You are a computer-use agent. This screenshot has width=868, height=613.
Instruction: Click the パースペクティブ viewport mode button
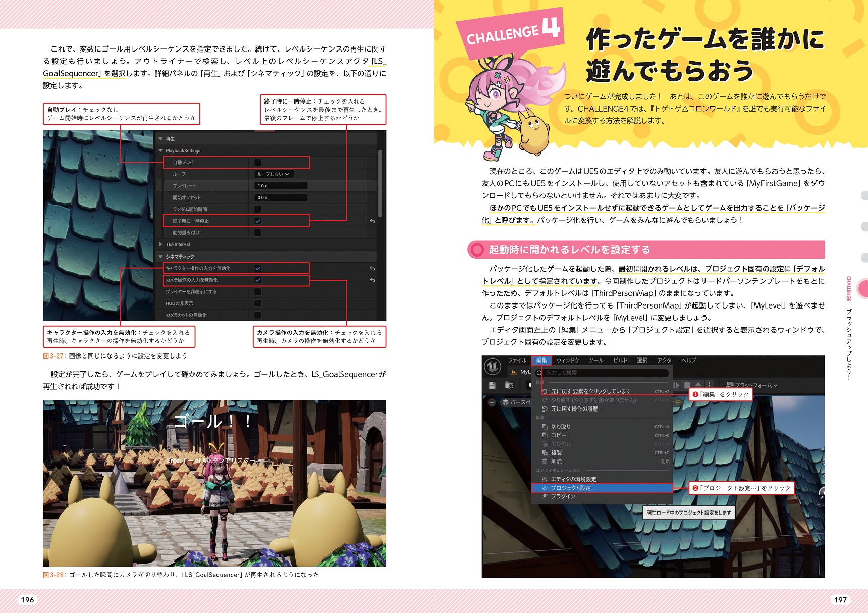click(x=516, y=402)
